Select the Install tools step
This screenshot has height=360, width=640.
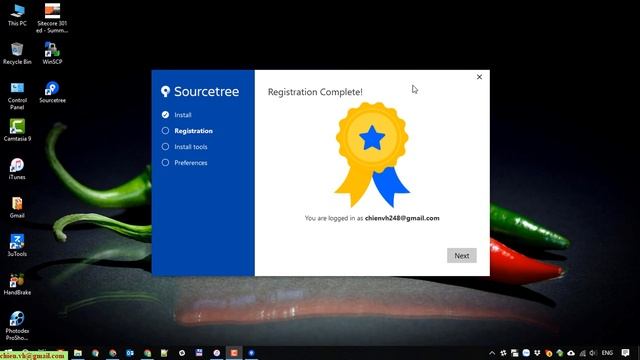[184, 147]
